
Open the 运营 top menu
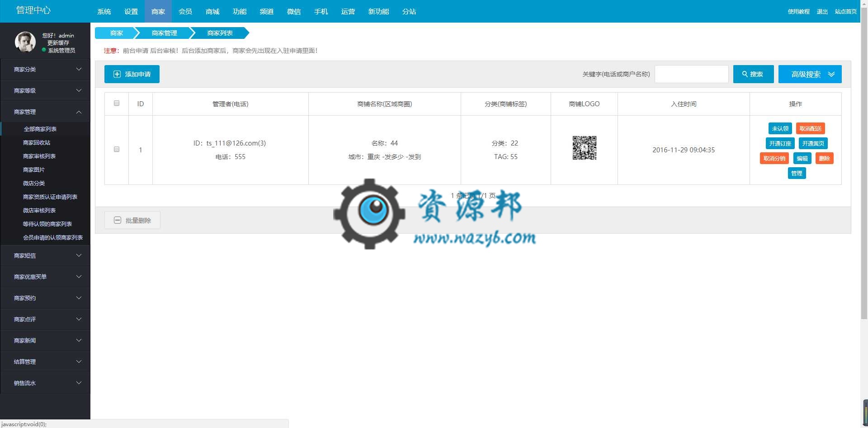click(x=348, y=11)
